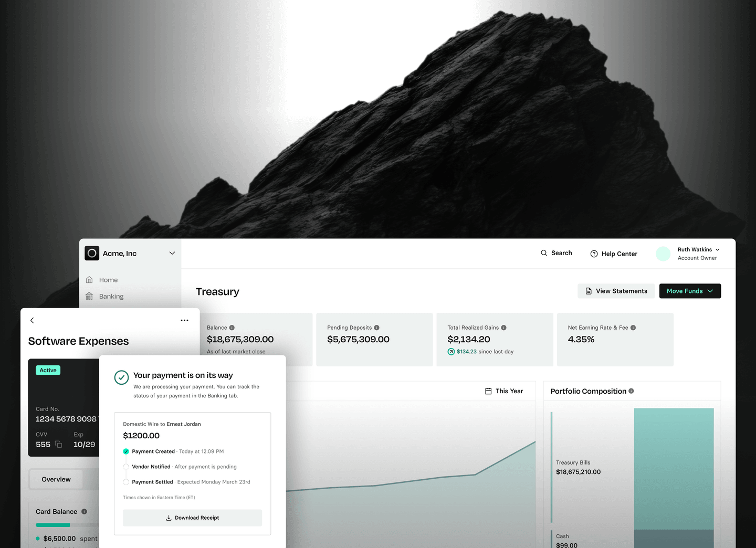Screen dimensions: 756x548
Task: Download the payment receipt
Action: 192,518
